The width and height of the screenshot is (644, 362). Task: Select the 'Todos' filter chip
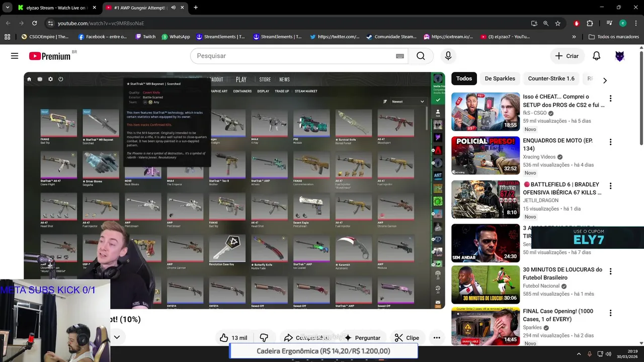tap(464, 78)
